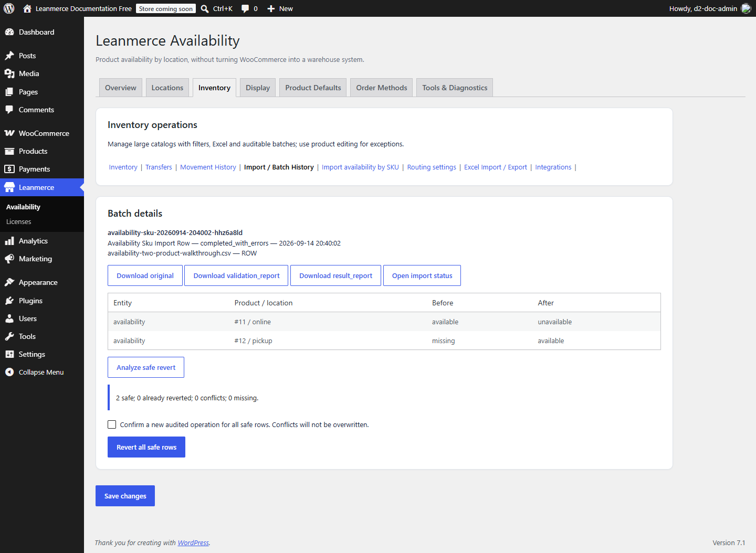Select Import / Batch History sub-navigation item

[279, 167]
